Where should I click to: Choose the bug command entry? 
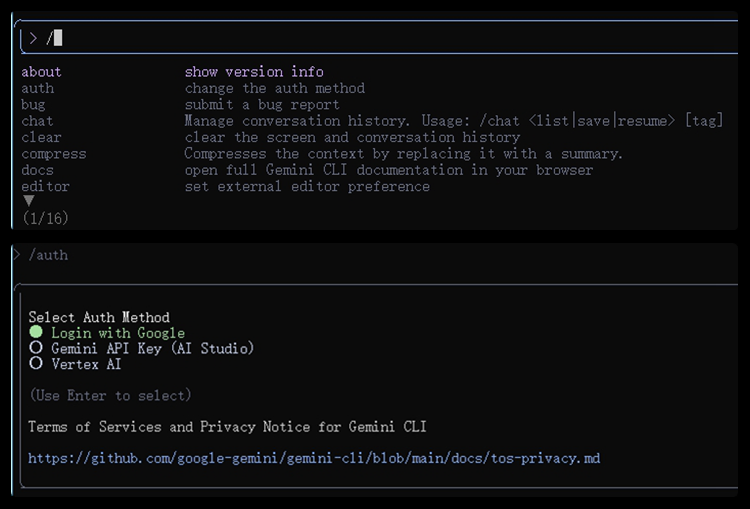pos(33,105)
